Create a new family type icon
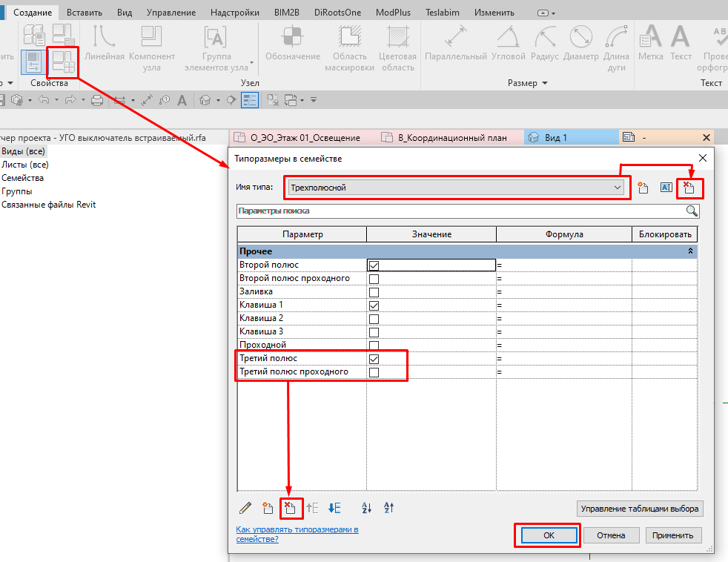Image resolution: width=728 pixels, height=562 pixels. [643, 188]
